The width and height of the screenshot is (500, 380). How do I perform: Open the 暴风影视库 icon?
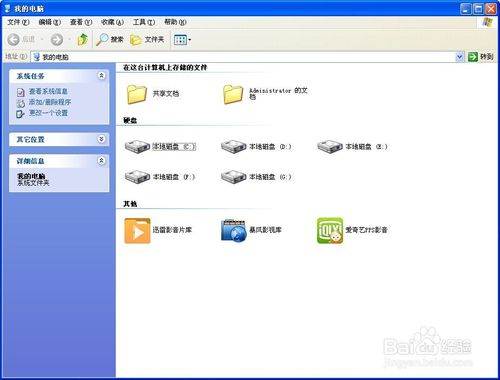pyautogui.click(x=234, y=230)
